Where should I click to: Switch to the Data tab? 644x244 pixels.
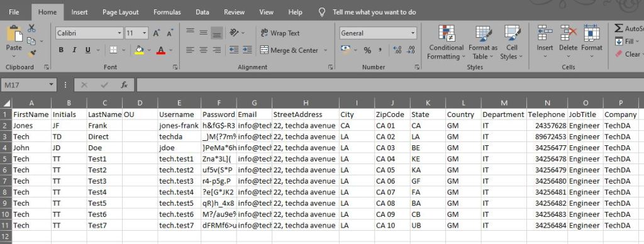pyautogui.click(x=203, y=13)
